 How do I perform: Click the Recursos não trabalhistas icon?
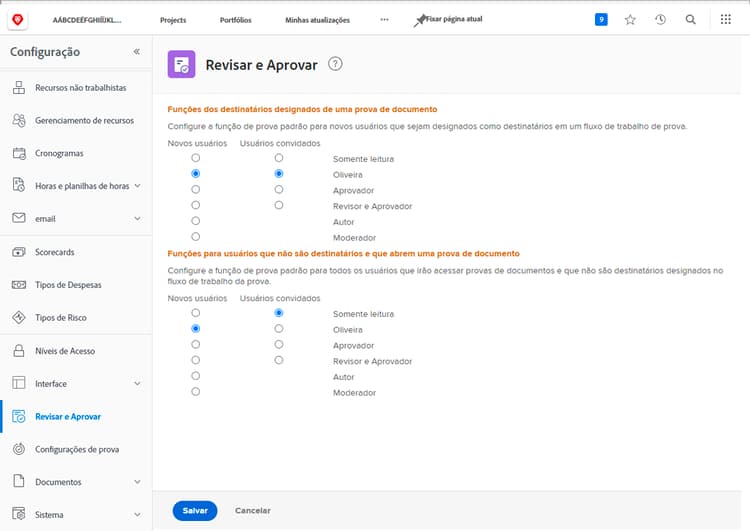pyautogui.click(x=19, y=88)
